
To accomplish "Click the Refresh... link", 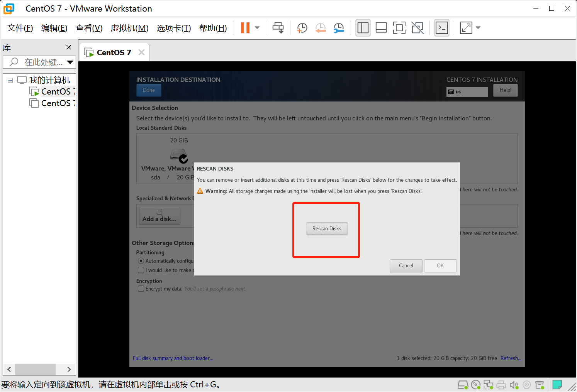I will pyautogui.click(x=511, y=358).
